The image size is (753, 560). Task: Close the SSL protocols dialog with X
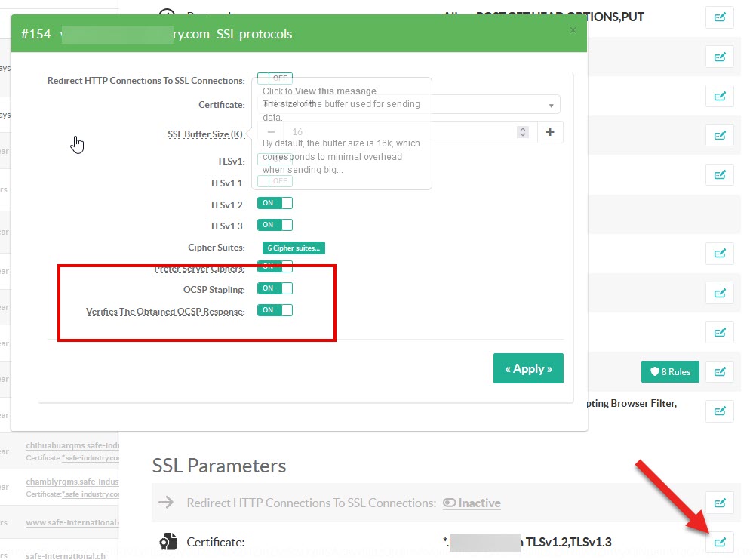click(x=573, y=30)
